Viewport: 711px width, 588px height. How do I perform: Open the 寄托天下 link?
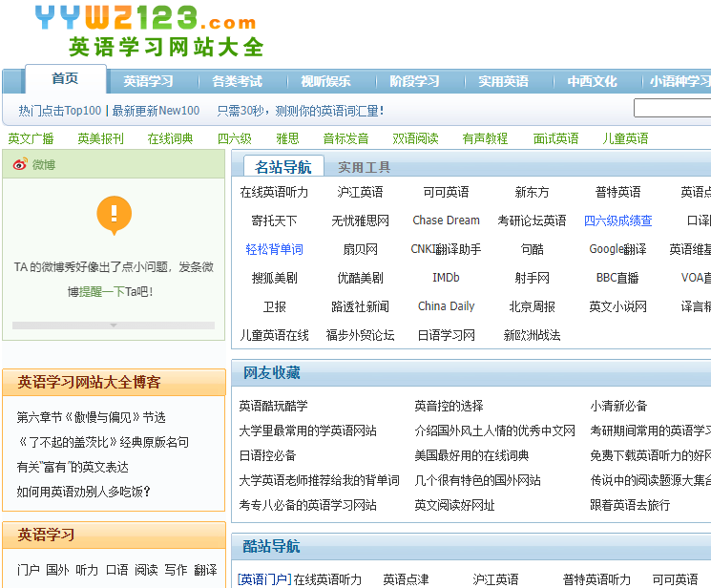click(274, 220)
